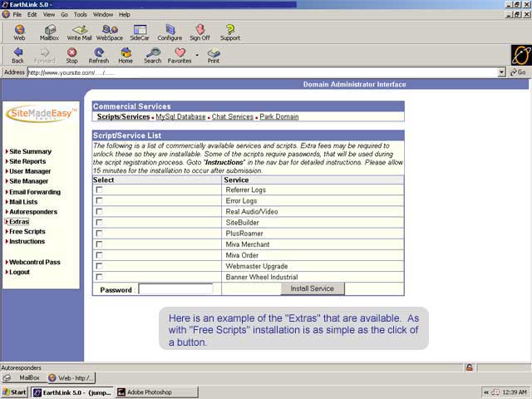Click the MailBox toolbar icon

49,32
